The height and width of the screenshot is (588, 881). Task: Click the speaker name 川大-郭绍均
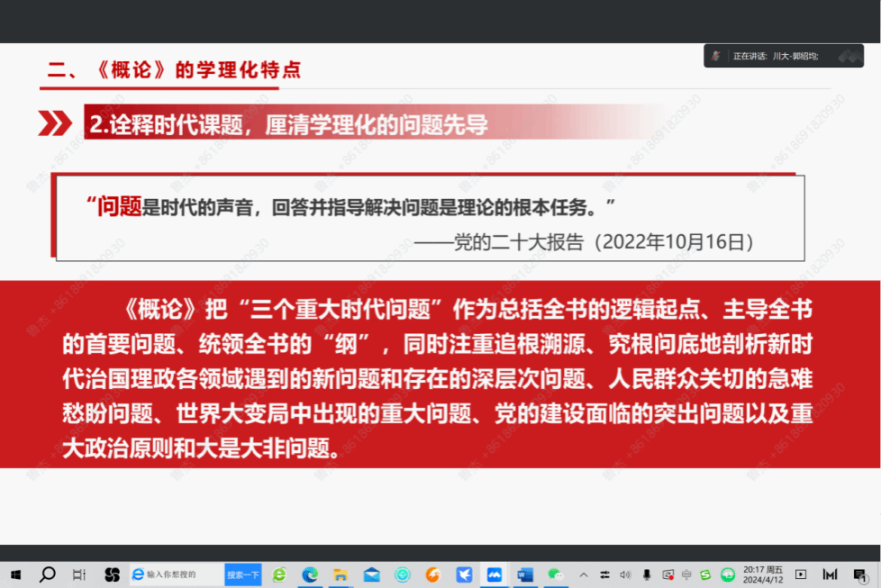click(795, 56)
